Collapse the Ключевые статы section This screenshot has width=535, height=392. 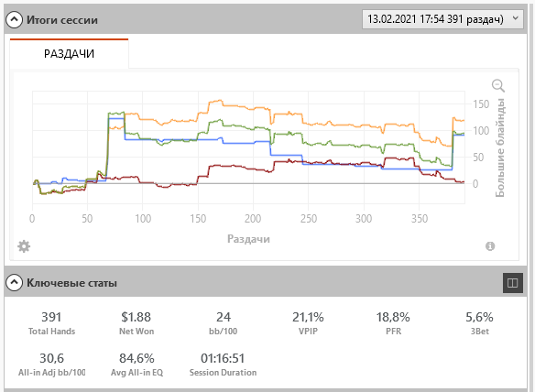(x=14, y=282)
